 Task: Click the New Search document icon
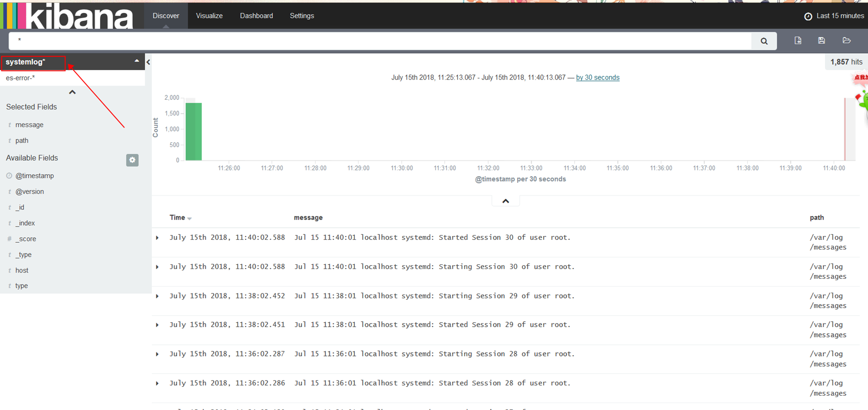pyautogui.click(x=798, y=41)
